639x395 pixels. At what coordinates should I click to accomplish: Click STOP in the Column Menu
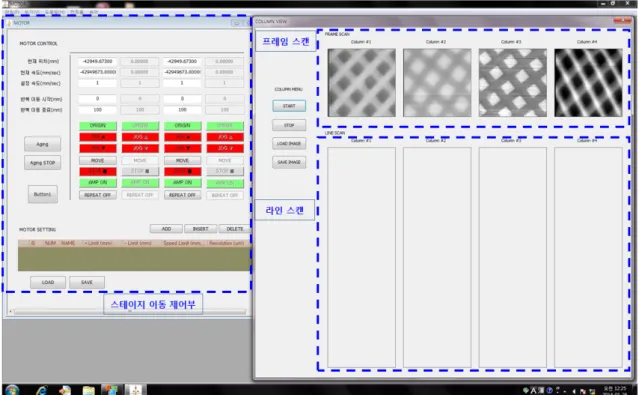[x=289, y=125]
